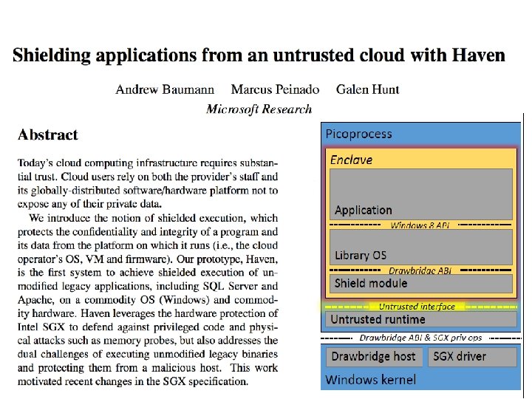Click author name Galen Hunt
Viewport: 532px width, 399px height.
click(367, 89)
